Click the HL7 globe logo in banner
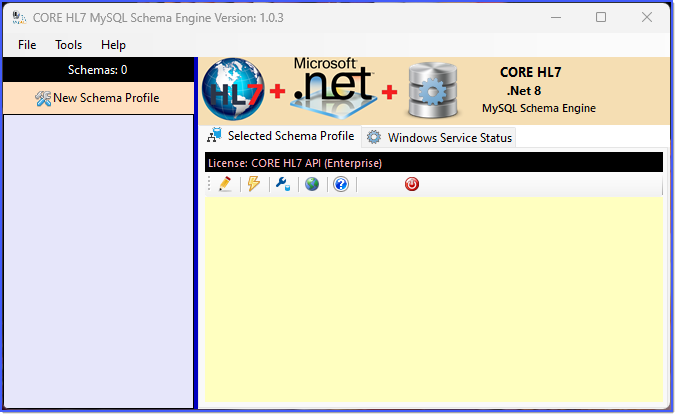Image resolution: width=677 pixels, height=416 pixels. coord(233,90)
